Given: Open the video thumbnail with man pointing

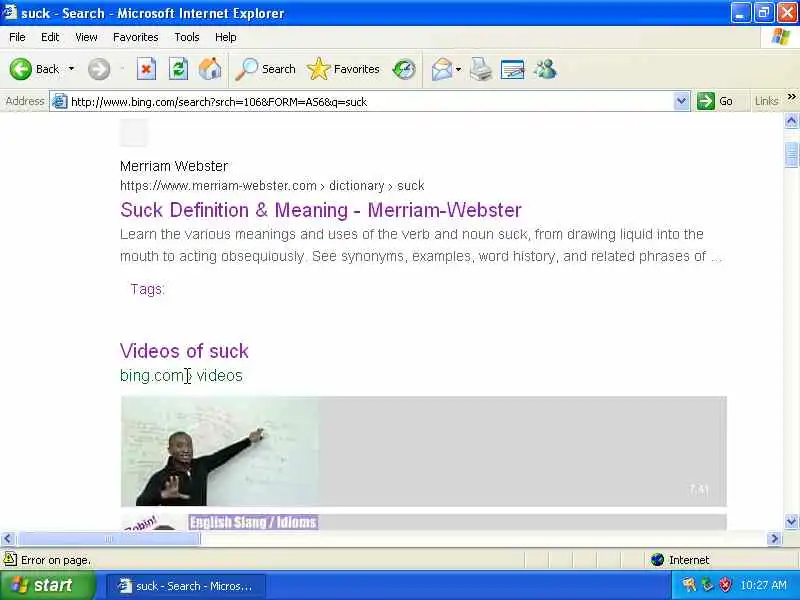Looking at the screenshot, I should tap(220, 451).
